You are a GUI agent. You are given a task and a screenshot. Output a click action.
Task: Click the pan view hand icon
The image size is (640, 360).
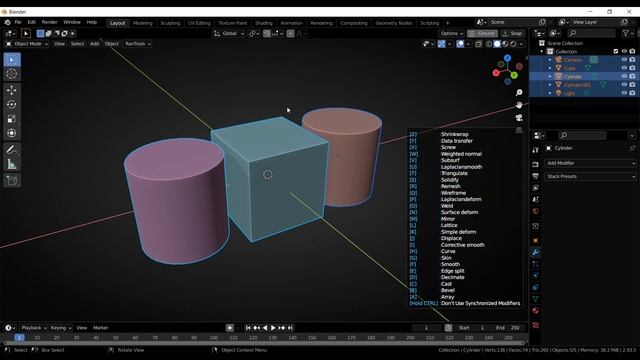(x=519, y=105)
